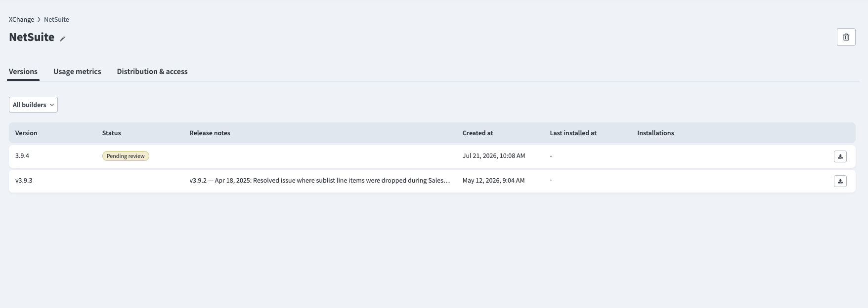Open the All builders dropdown
The height and width of the screenshot is (308, 868).
coord(33,105)
